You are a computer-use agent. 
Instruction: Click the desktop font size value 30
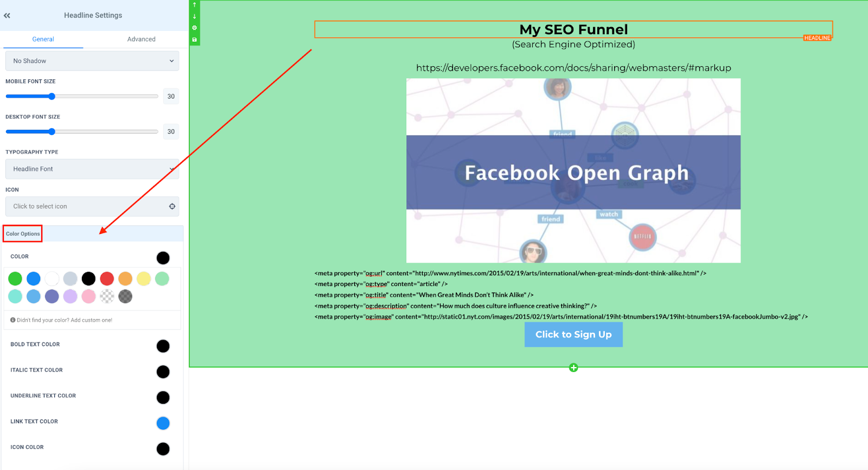(x=171, y=132)
